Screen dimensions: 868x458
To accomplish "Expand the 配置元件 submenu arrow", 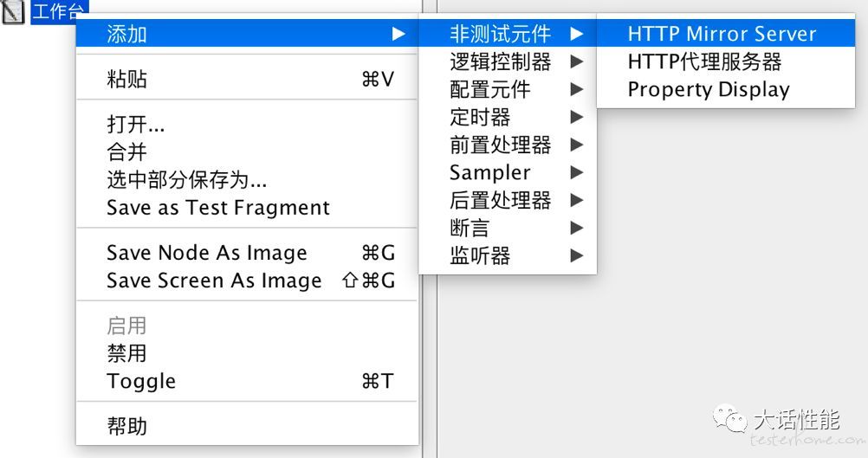I will pyautogui.click(x=577, y=89).
